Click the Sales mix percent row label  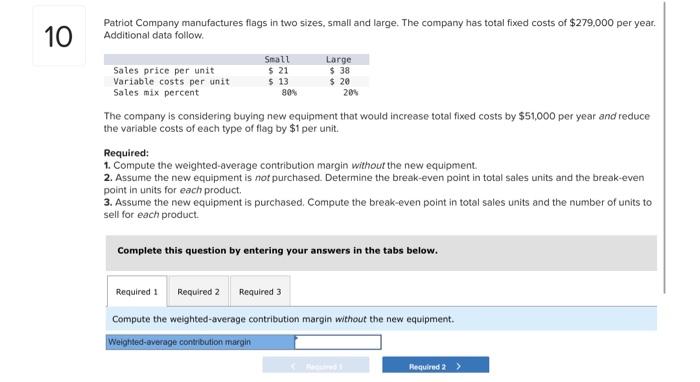pos(156,93)
